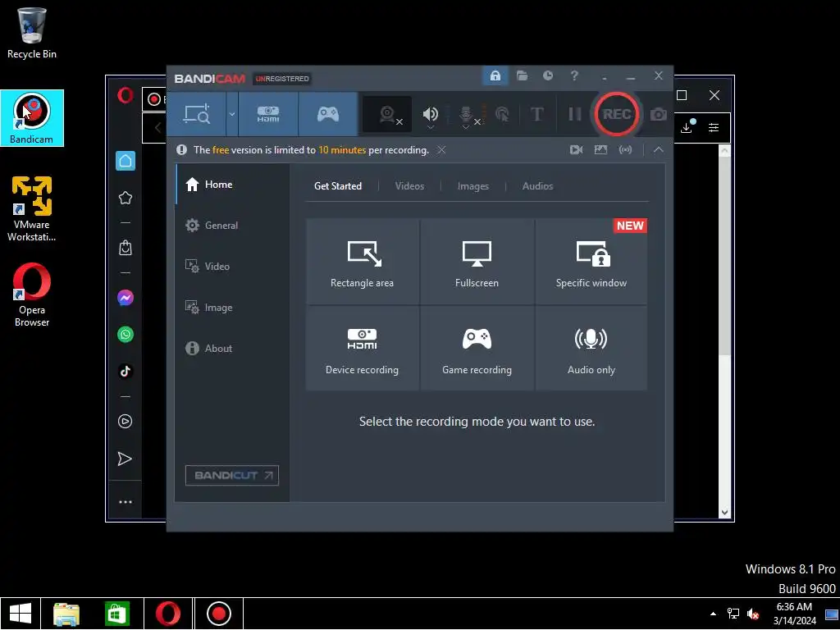Open About section in sidebar
Image resolution: width=840 pixels, height=630 pixels.
231,348
